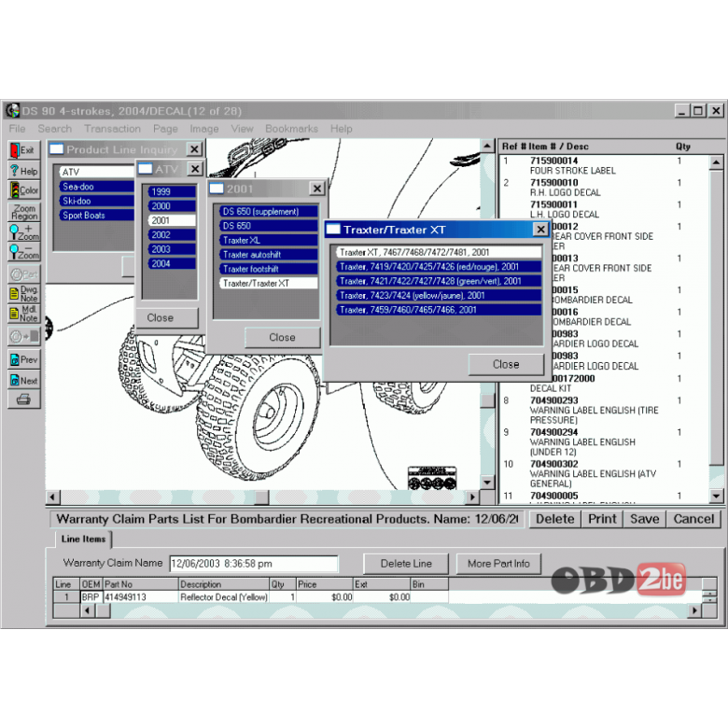Click the Delete Line button
This screenshot has height=728, width=728.
(x=406, y=564)
